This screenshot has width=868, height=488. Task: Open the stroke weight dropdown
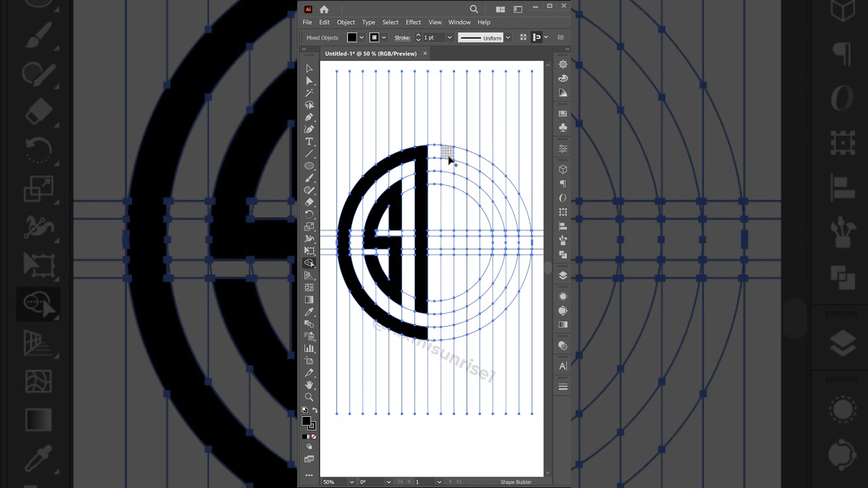449,37
